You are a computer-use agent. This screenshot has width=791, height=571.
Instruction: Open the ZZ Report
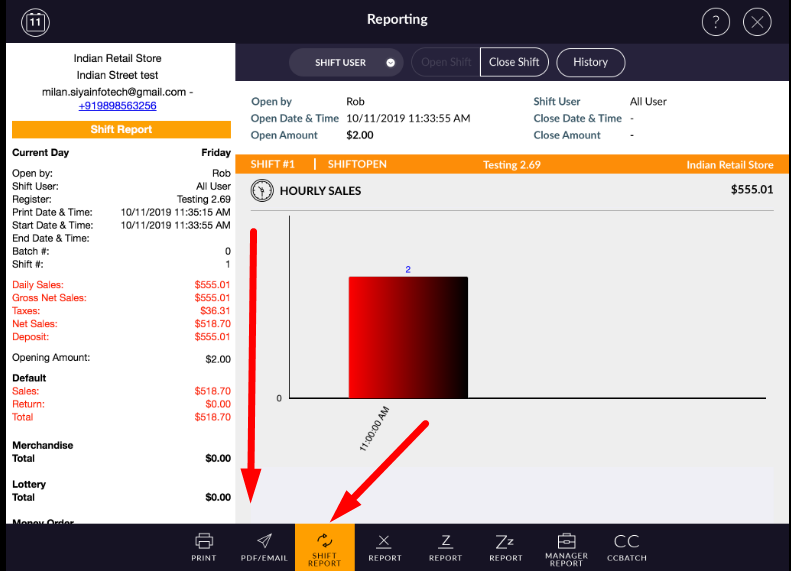coord(505,546)
